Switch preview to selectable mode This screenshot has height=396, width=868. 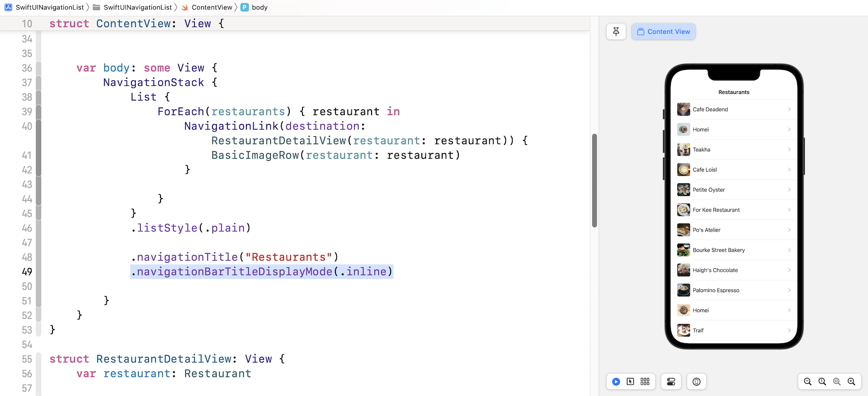(x=630, y=382)
